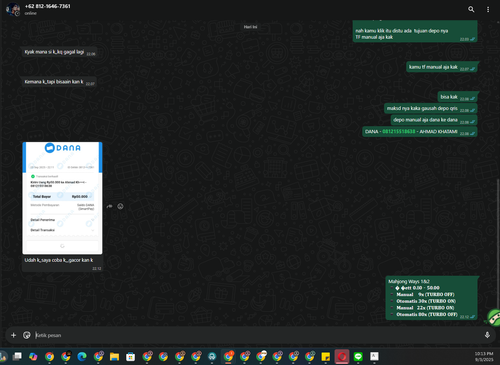Select the 'bisa kak' message

457,97
